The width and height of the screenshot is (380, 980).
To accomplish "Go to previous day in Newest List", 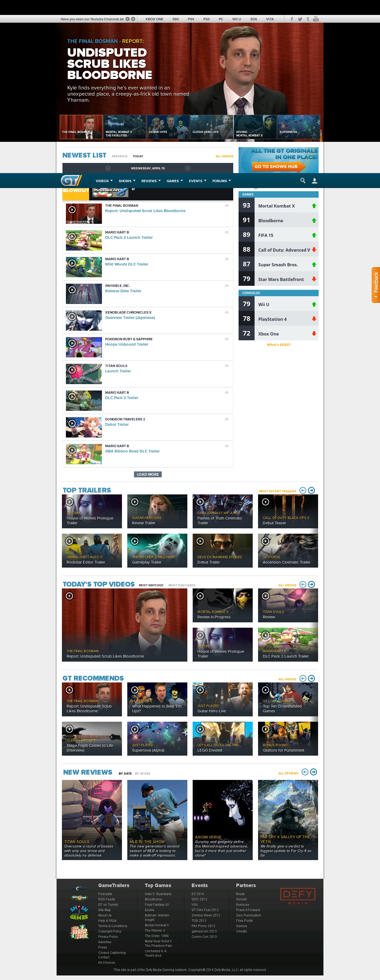I will coord(108,168).
